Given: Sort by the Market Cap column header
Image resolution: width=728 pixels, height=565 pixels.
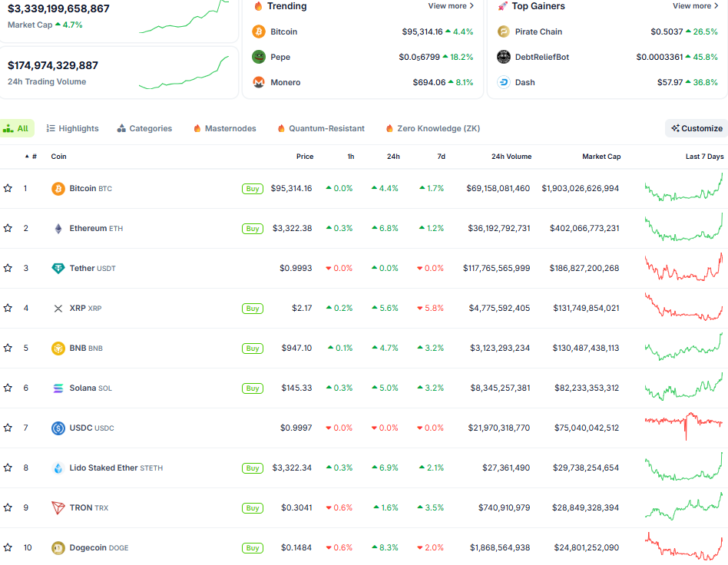Looking at the screenshot, I should (x=601, y=157).
